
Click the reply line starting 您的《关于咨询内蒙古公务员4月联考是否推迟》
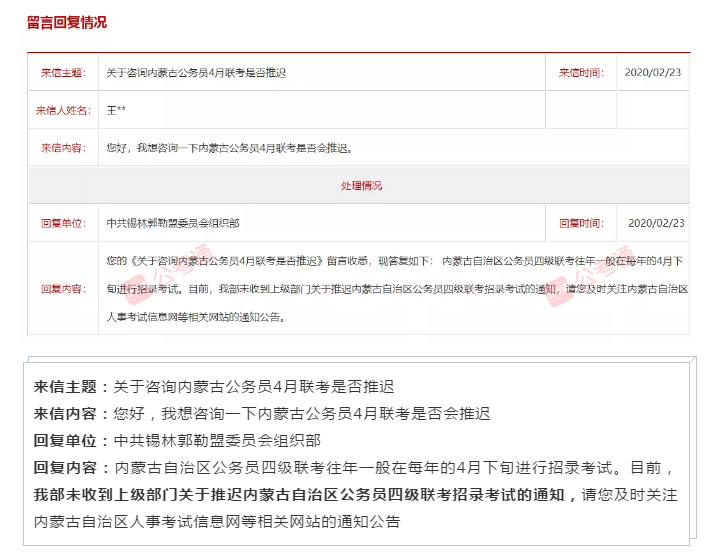(x=395, y=261)
